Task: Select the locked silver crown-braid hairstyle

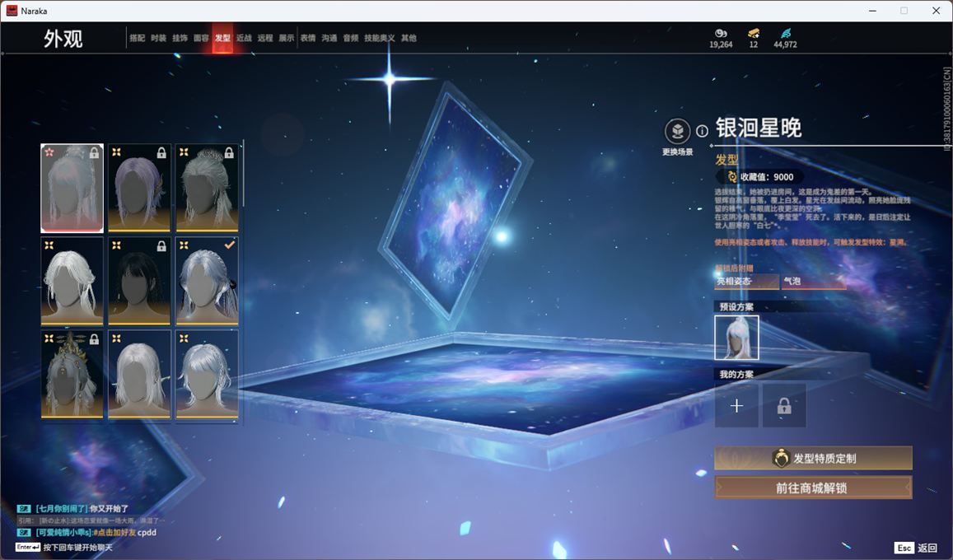Action: [207, 189]
